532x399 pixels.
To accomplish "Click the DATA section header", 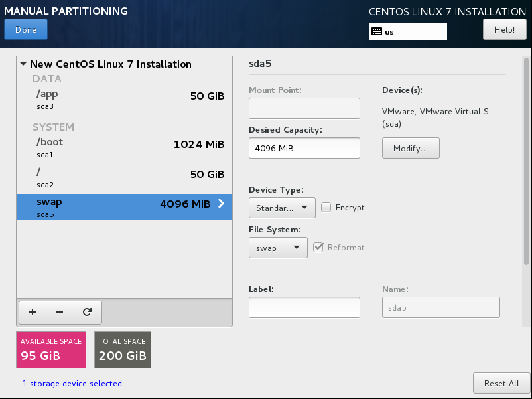I will click(x=47, y=79).
